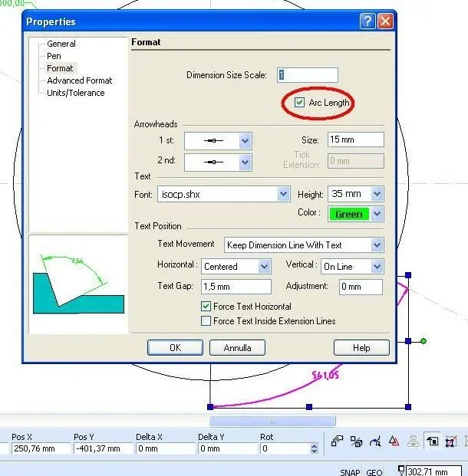Open the 1st arrowhead style dropdown

point(246,141)
